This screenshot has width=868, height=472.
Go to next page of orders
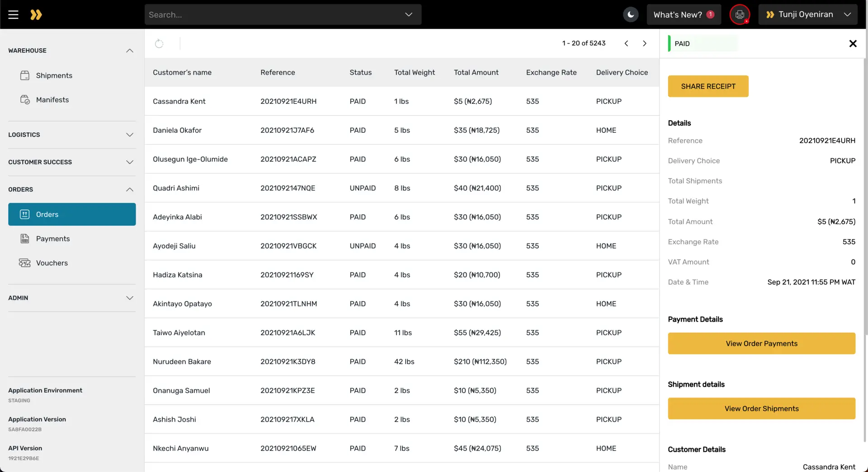(x=645, y=43)
